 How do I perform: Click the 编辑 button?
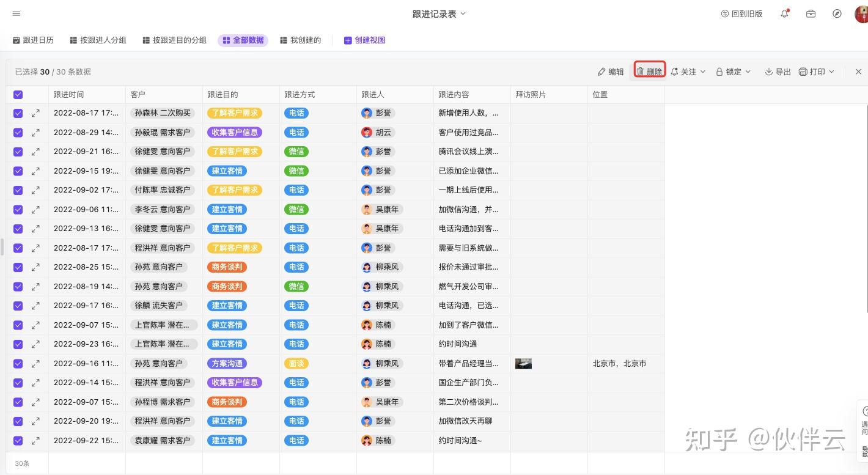coord(611,72)
